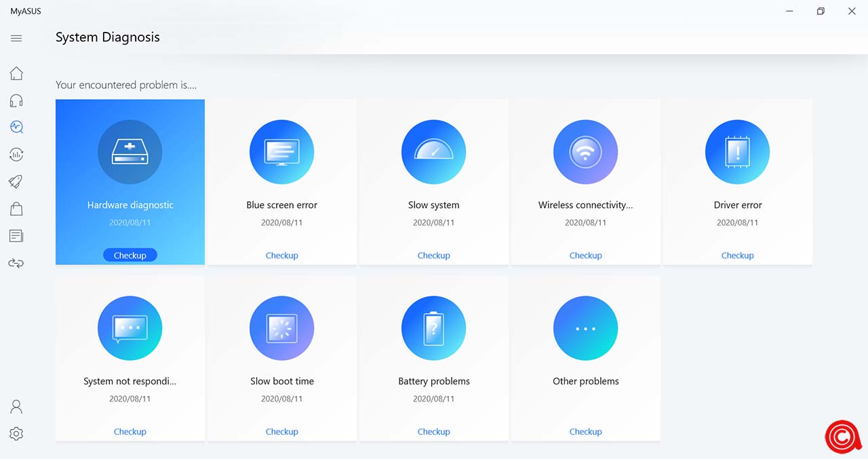Open the sidebar news article icon
The width and height of the screenshot is (868, 459).
(16, 236)
